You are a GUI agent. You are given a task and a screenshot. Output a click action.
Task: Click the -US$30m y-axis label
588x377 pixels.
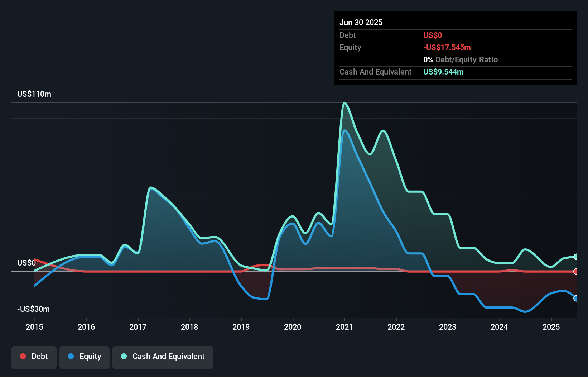(x=33, y=309)
